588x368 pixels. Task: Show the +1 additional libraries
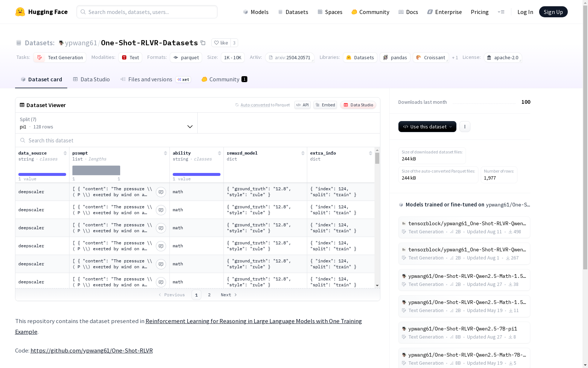(x=455, y=58)
